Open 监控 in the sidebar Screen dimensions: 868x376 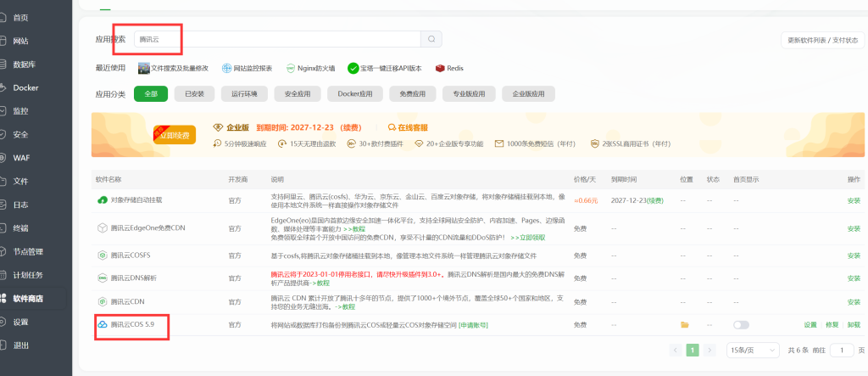click(x=20, y=111)
